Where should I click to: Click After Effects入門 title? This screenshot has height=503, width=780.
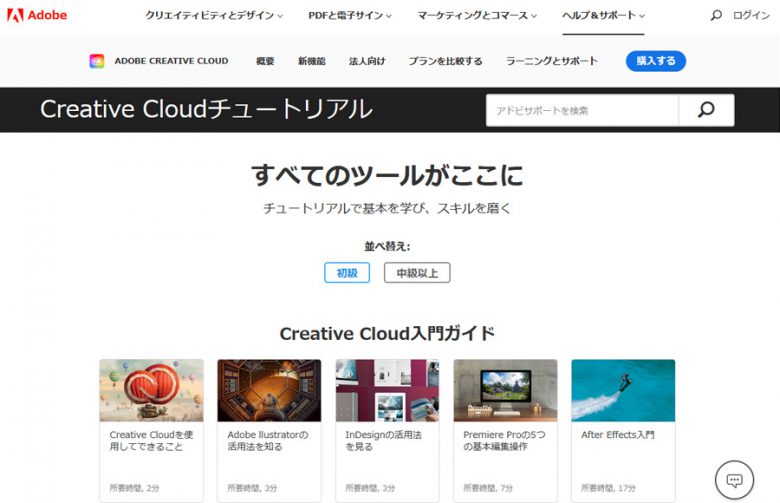pos(618,434)
